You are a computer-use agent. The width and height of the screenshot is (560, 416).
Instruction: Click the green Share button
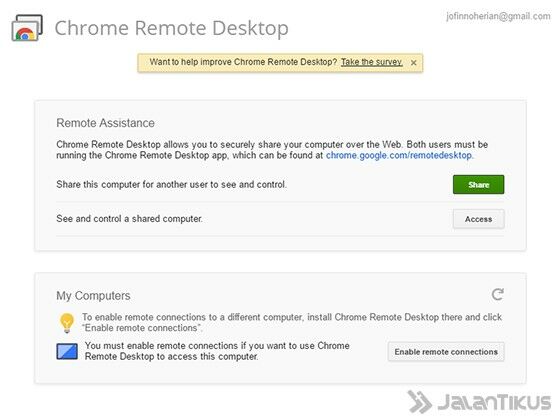tap(479, 185)
